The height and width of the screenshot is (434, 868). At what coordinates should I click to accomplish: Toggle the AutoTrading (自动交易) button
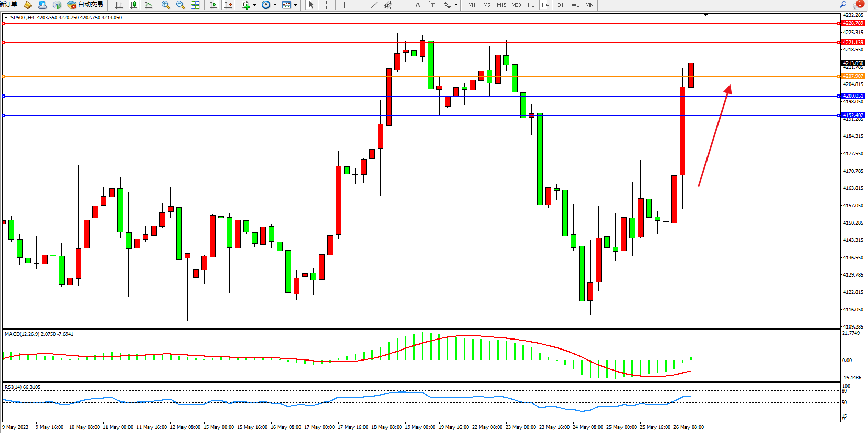tap(85, 5)
